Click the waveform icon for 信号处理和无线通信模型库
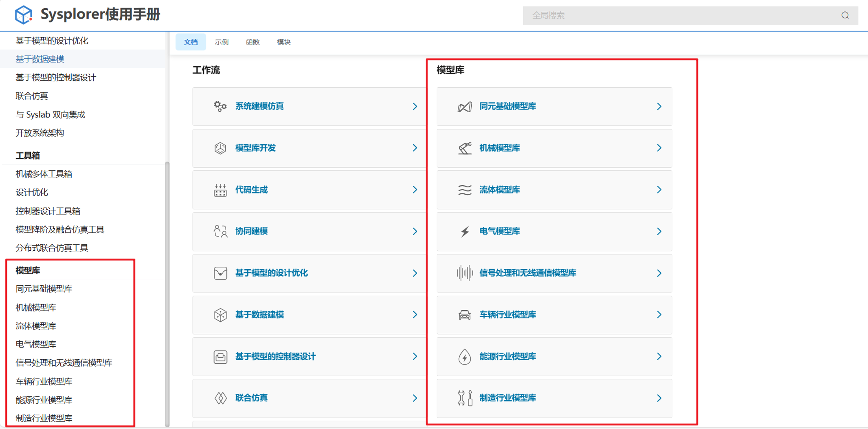The width and height of the screenshot is (868, 429). [465, 273]
